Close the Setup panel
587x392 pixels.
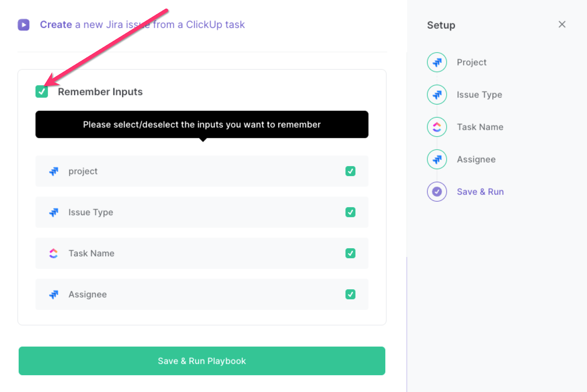coord(562,25)
